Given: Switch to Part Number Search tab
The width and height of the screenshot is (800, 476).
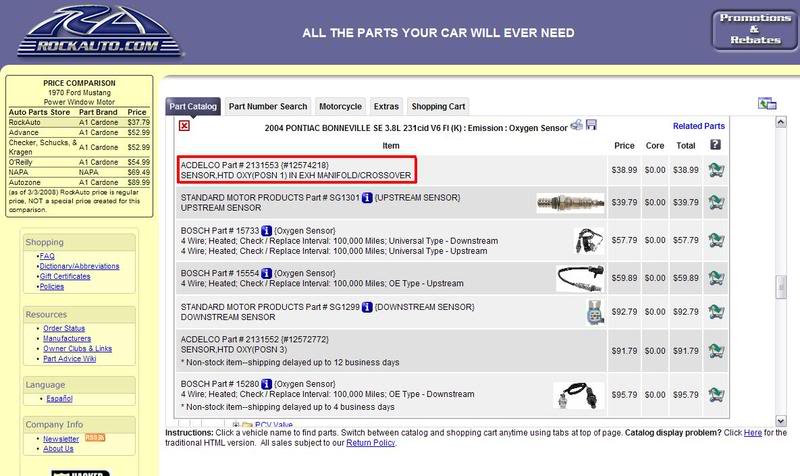Looking at the screenshot, I should pos(268,107).
